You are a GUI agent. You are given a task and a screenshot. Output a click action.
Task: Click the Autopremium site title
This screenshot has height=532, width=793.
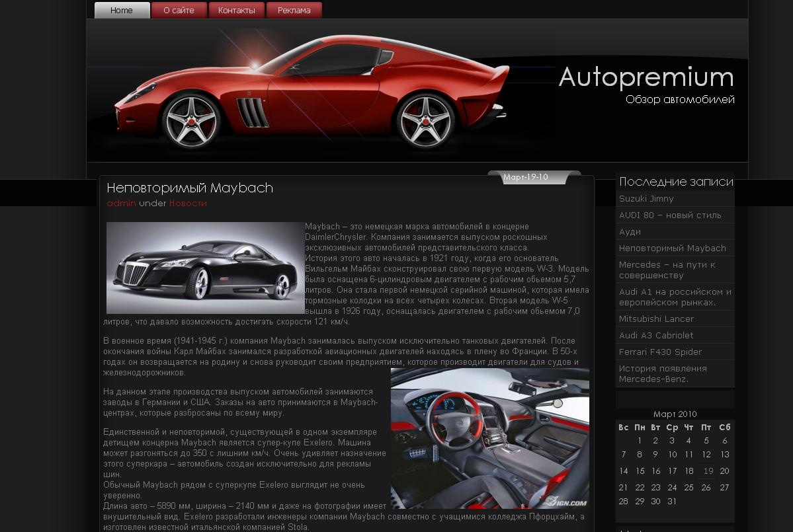click(x=646, y=77)
